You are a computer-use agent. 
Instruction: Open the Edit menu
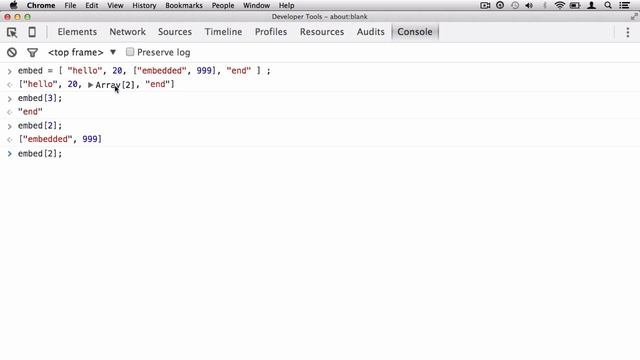click(x=91, y=5)
